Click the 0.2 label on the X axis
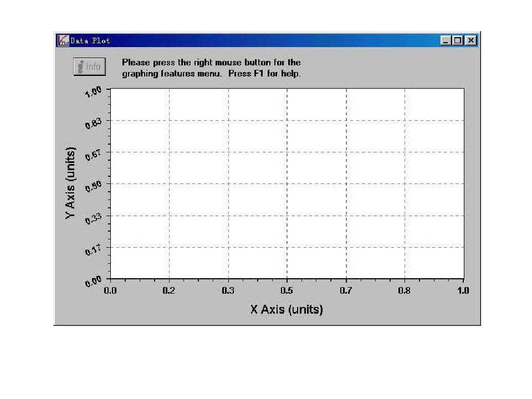 coord(169,290)
